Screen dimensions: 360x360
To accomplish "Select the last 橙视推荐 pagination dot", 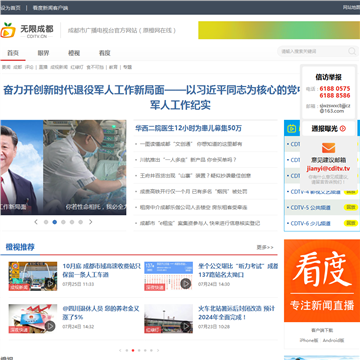I will click(151, 350).
